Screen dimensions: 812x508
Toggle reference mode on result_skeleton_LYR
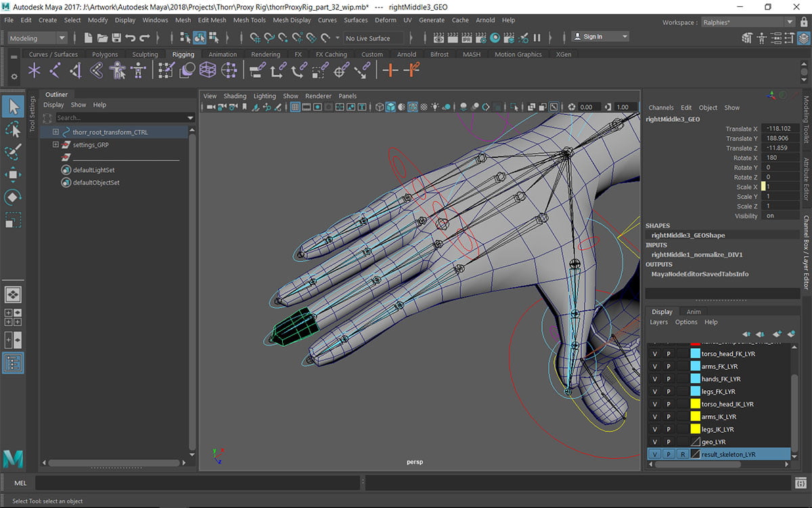point(683,454)
